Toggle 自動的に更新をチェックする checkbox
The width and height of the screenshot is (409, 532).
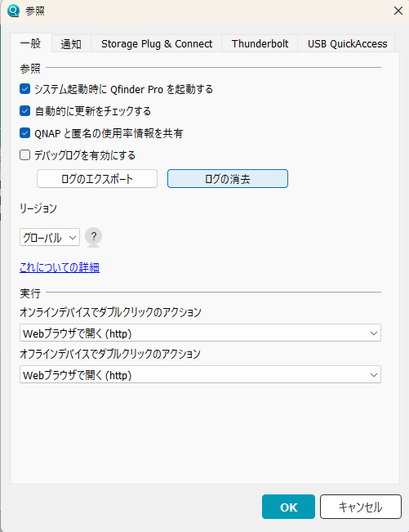pos(24,111)
